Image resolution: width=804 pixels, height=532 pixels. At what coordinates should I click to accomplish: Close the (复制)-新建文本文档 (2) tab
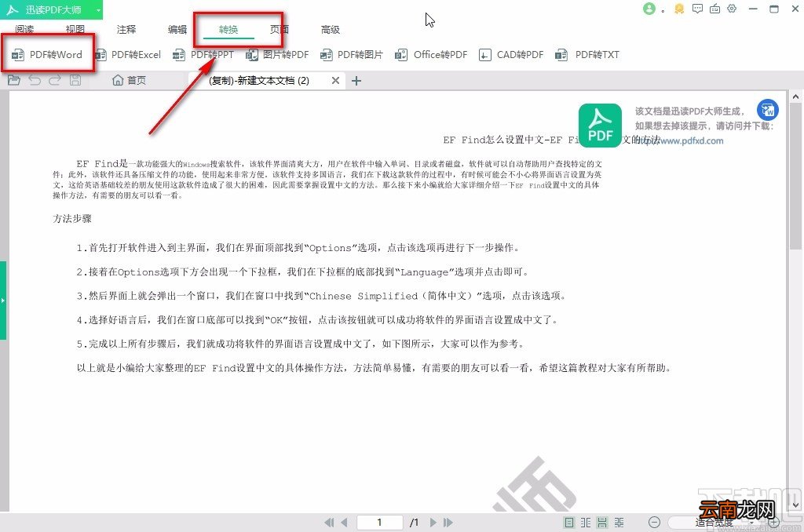(335, 81)
